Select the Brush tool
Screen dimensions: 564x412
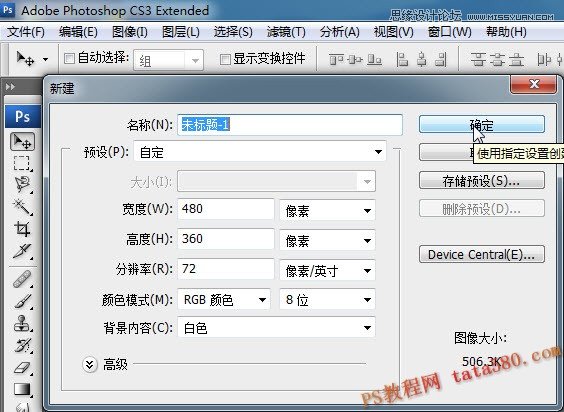[22, 301]
